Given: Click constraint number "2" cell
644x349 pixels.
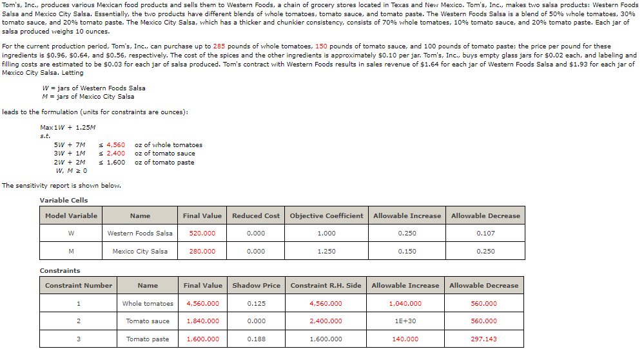Looking at the screenshot, I should (79, 321).
